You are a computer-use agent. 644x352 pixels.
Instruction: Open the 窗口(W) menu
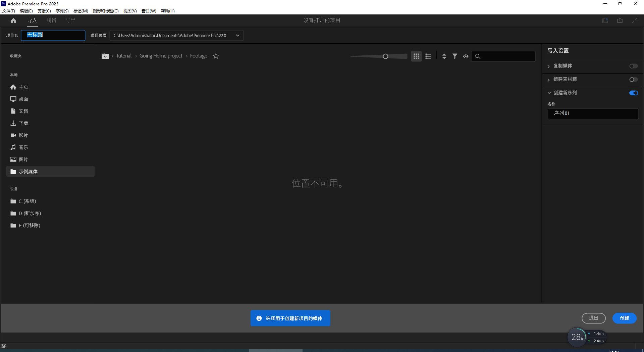pyautogui.click(x=149, y=11)
